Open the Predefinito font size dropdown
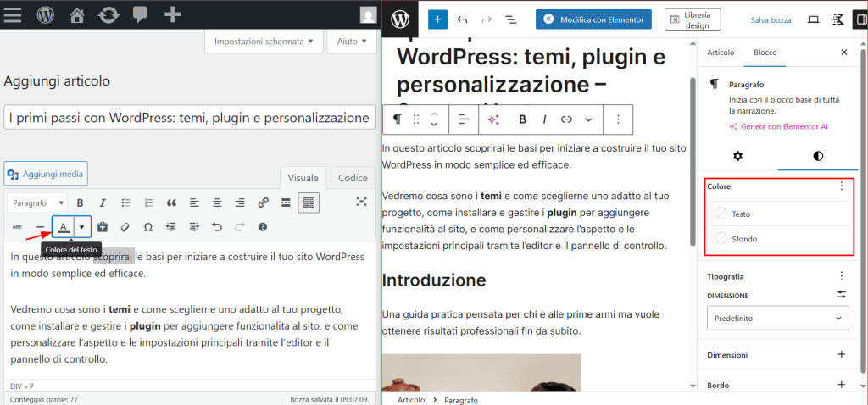This screenshot has width=868, height=405. point(778,318)
